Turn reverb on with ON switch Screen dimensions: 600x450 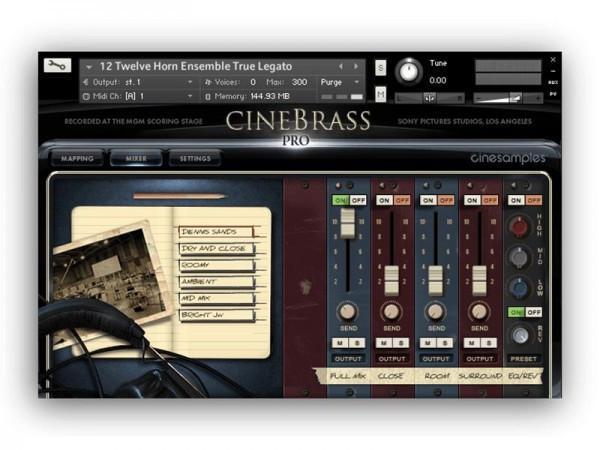pos(516,312)
